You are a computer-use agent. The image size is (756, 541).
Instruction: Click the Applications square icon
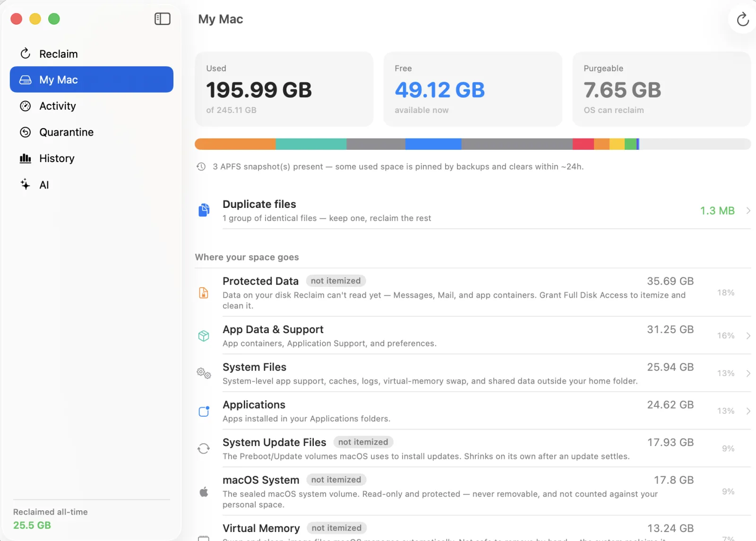click(204, 411)
